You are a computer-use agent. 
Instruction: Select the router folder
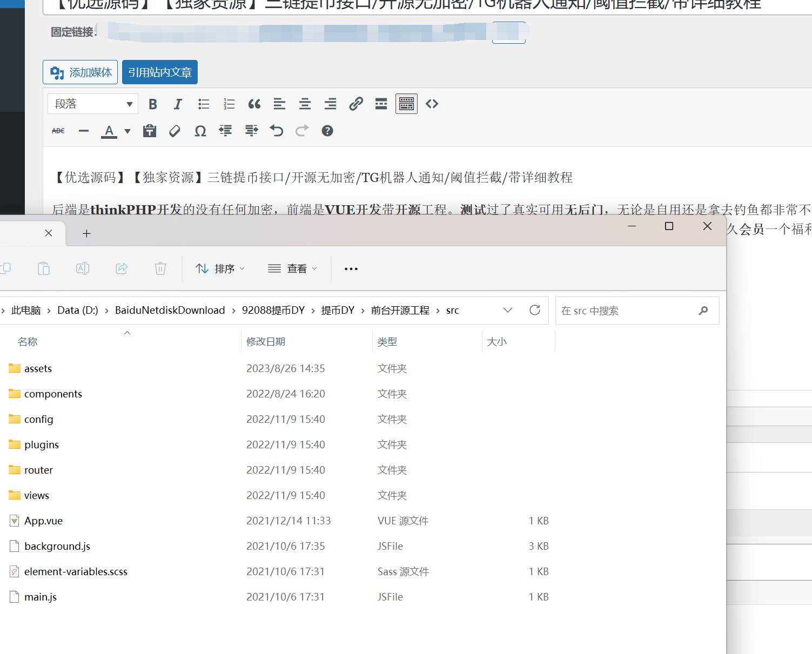(x=38, y=470)
